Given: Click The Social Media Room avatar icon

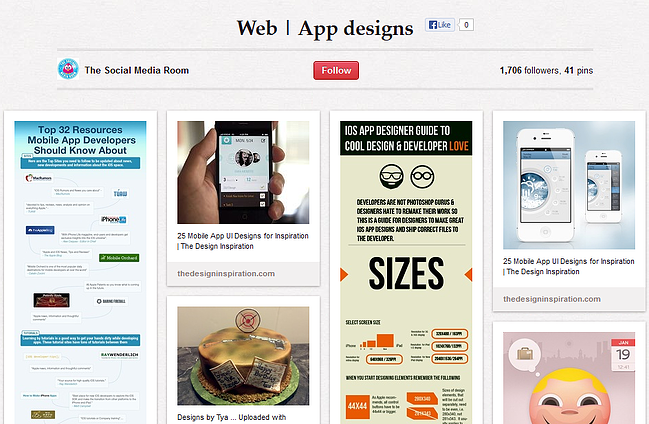Looking at the screenshot, I should (x=68, y=69).
